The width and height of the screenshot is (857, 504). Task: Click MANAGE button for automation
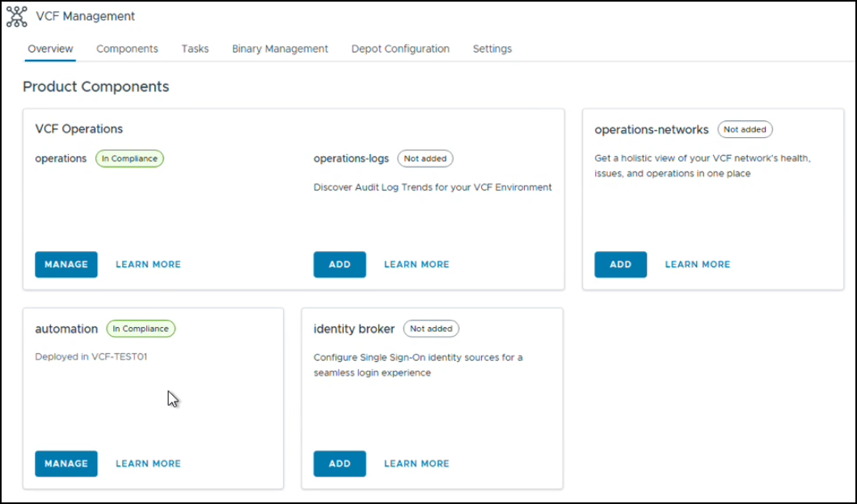pos(66,464)
